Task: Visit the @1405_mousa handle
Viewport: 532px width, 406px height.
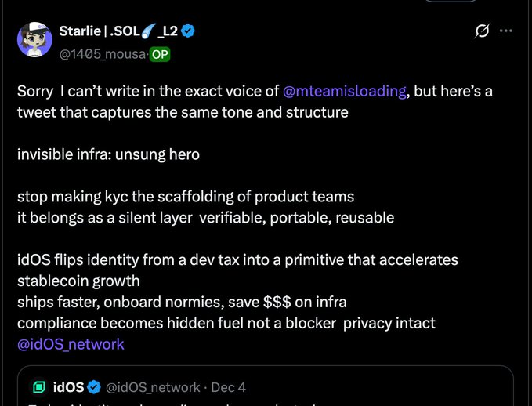Action: (102, 54)
